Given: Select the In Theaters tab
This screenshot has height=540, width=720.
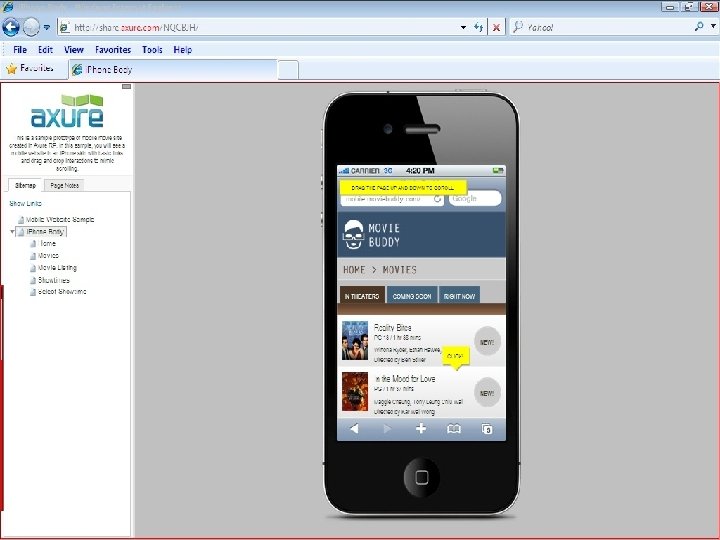Looking at the screenshot, I should 362,295.
